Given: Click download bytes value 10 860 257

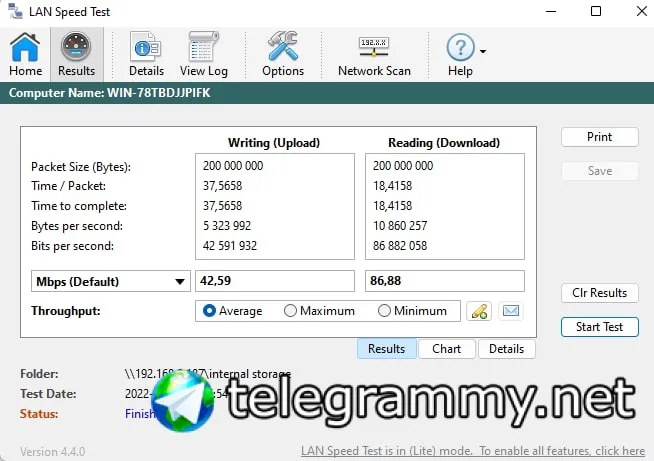Looking at the screenshot, I should [x=400, y=226].
